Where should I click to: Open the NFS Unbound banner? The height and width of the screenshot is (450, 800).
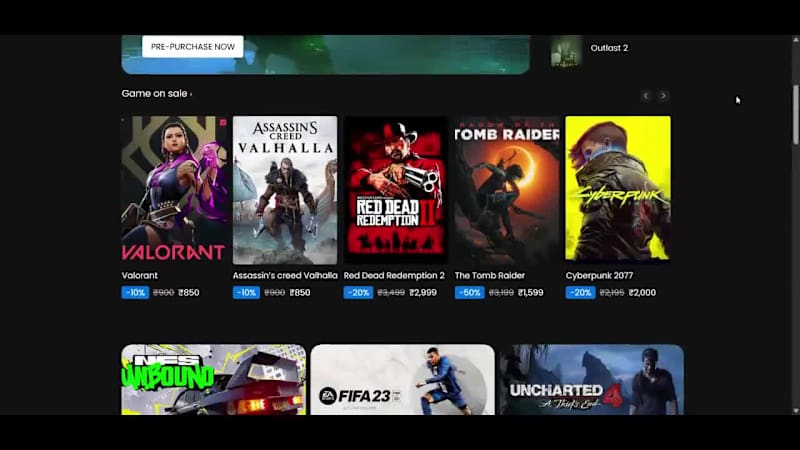point(214,380)
